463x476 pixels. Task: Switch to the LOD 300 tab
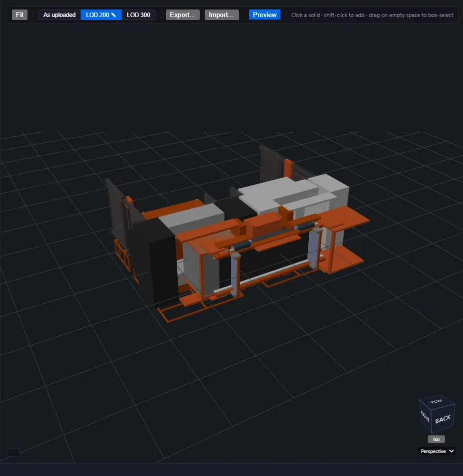pyautogui.click(x=138, y=15)
